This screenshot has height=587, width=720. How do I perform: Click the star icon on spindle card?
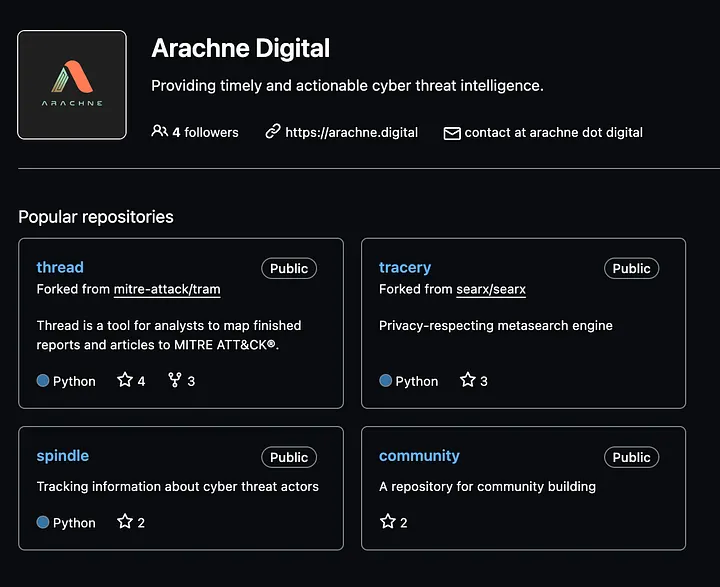125,521
